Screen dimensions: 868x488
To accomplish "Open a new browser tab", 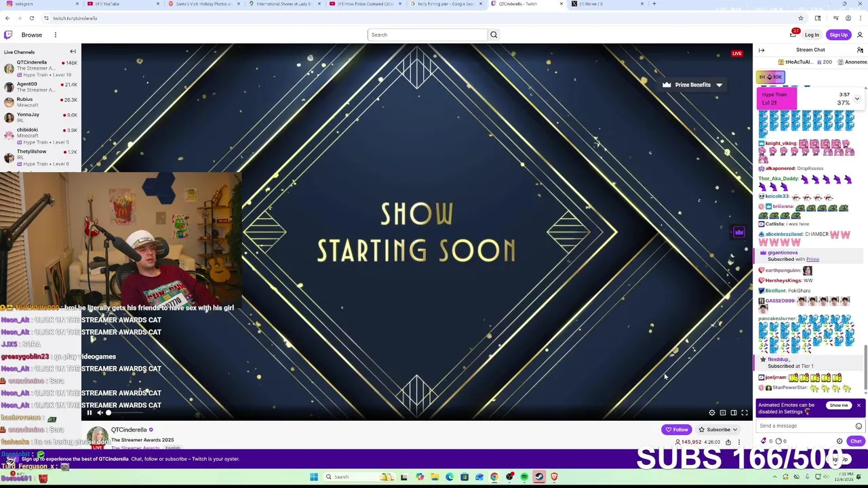I will [654, 4].
